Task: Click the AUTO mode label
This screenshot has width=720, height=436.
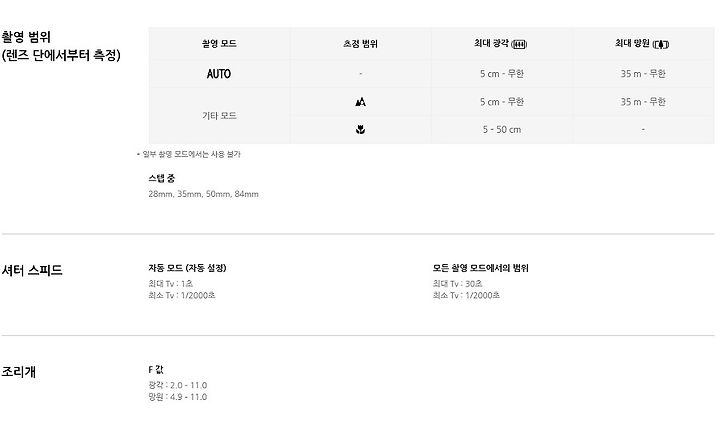Action: [x=219, y=74]
